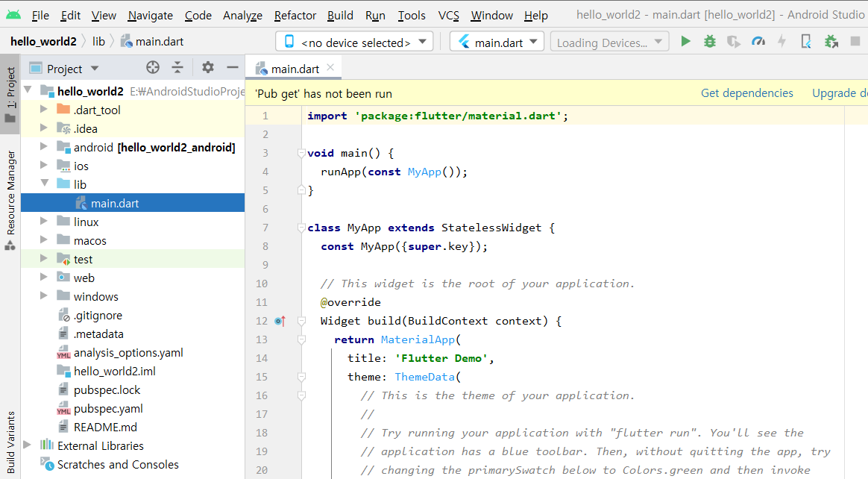
Task: Close the main.dart editor tab
Action: click(330, 68)
